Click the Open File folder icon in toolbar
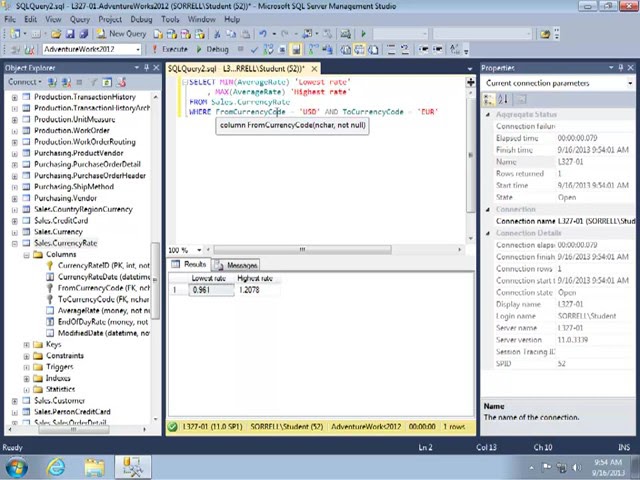This screenshot has width=640, height=480. click(x=56, y=34)
